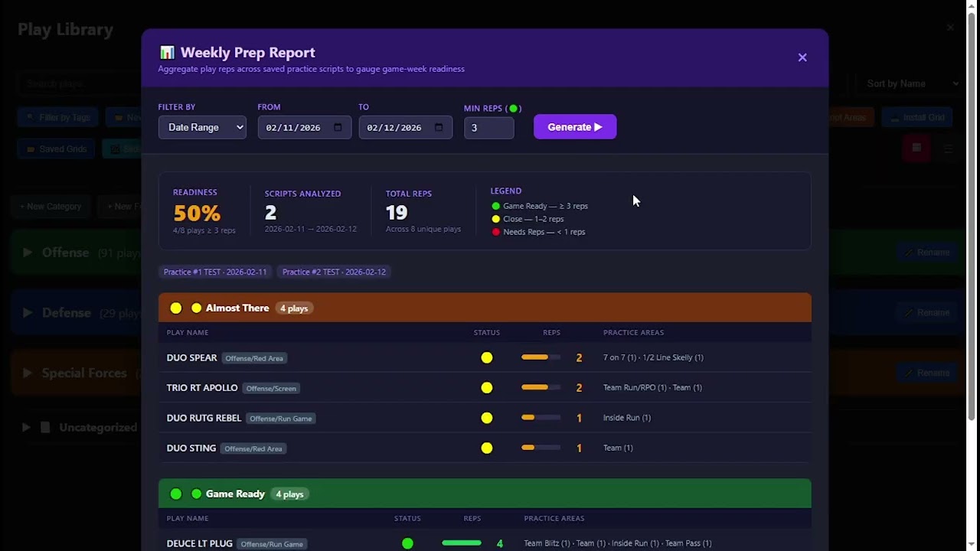
Task: Click the Needs Reps legend entry
Action: [x=538, y=232]
